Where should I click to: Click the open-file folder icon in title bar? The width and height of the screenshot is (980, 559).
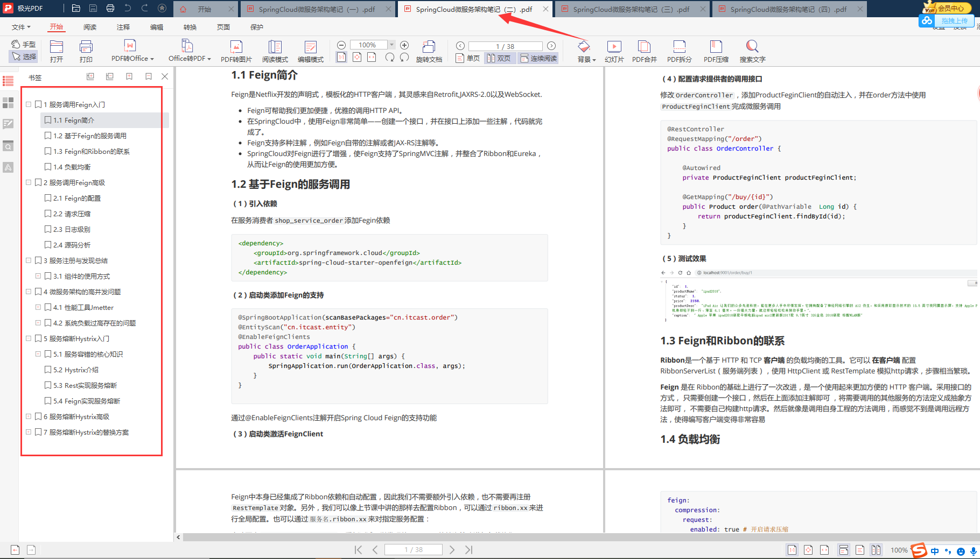click(76, 9)
